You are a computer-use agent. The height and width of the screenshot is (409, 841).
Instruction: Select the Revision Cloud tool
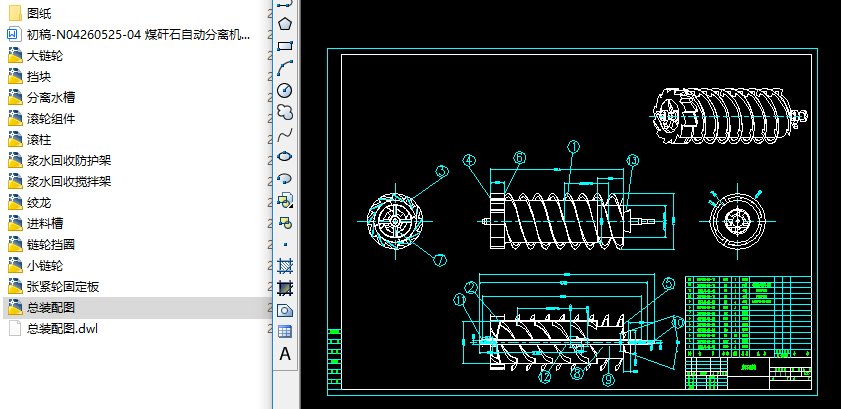pyautogui.click(x=285, y=112)
